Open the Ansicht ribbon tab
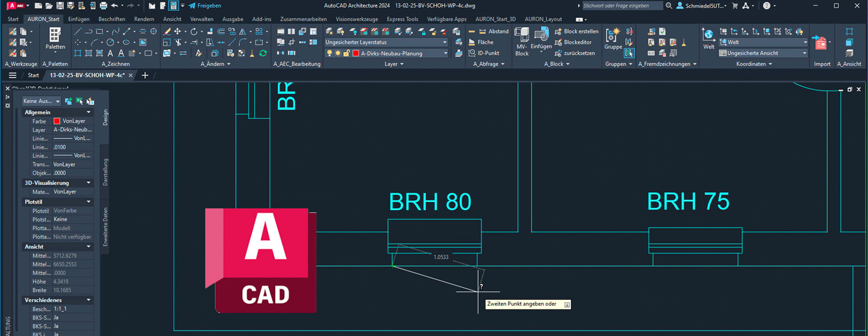 click(172, 19)
